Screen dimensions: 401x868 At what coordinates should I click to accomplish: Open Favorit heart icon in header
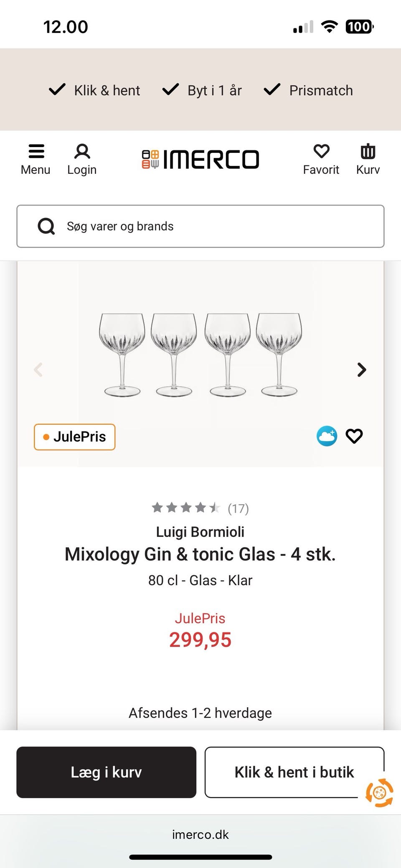321,152
